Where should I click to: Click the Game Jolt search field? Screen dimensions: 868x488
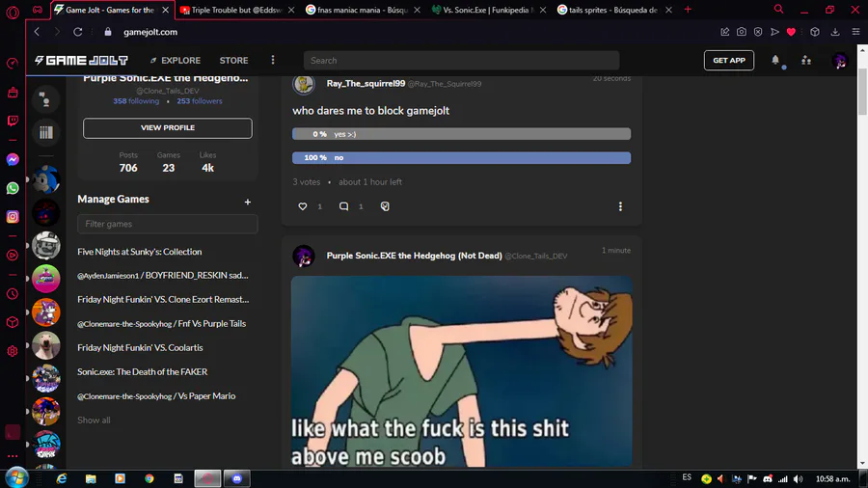tap(461, 61)
